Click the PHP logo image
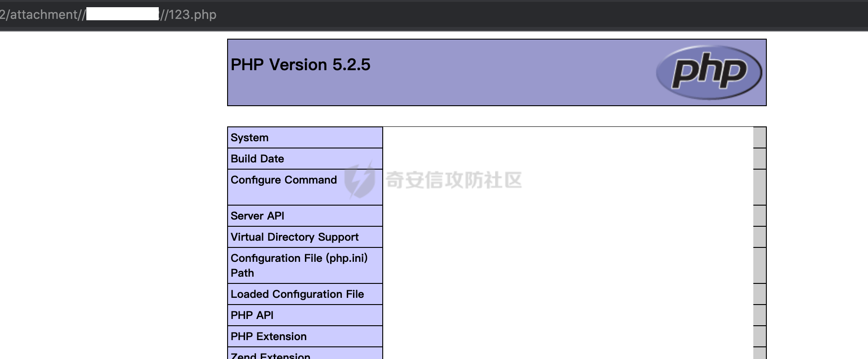 709,72
